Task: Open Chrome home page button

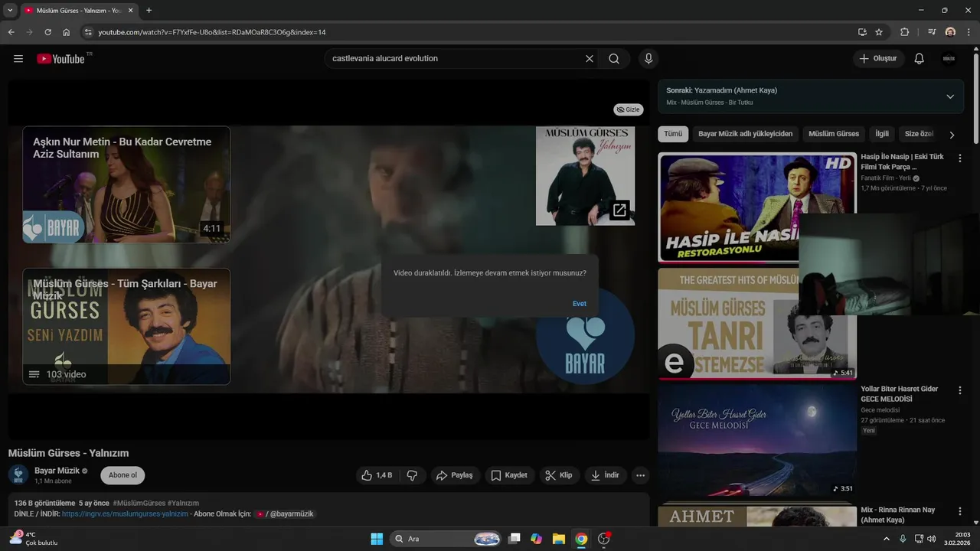Action: point(67,32)
